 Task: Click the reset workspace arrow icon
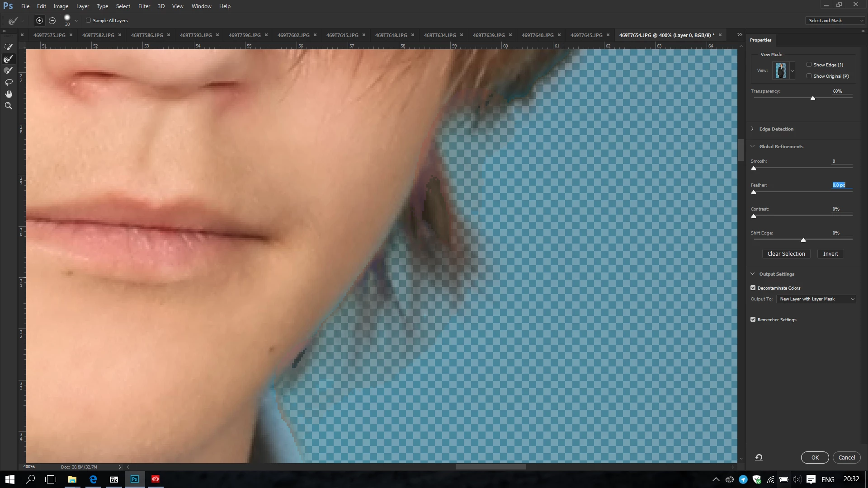[759, 457]
